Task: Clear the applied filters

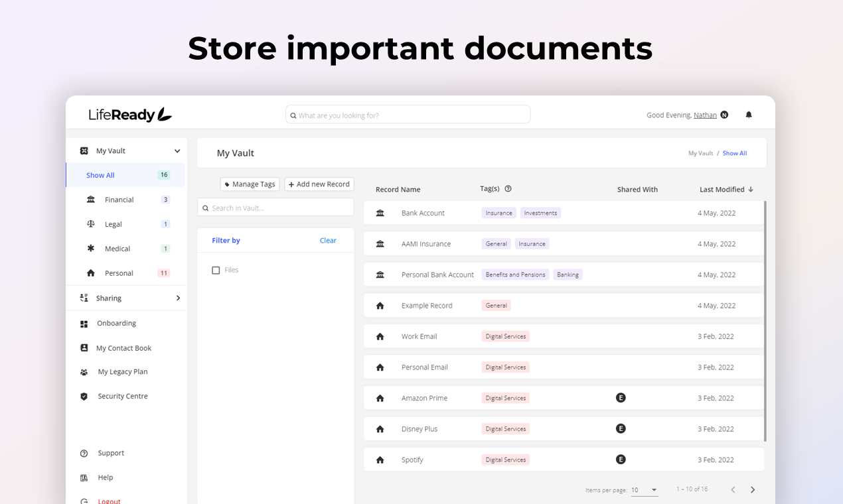Action: [x=328, y=241]
